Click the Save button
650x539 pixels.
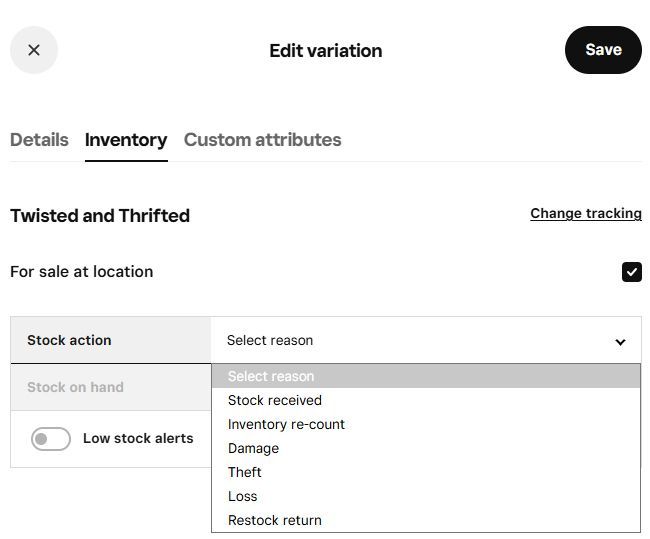coord(603,50)
